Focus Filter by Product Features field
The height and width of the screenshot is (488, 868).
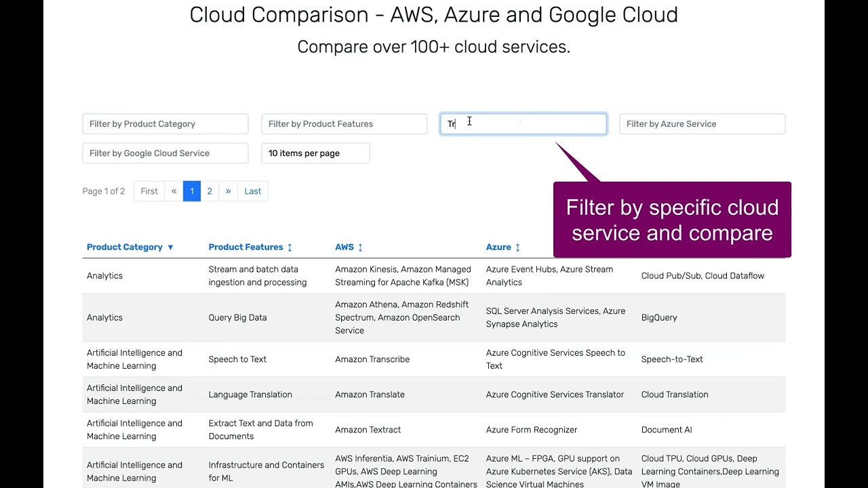coord(344,124)
